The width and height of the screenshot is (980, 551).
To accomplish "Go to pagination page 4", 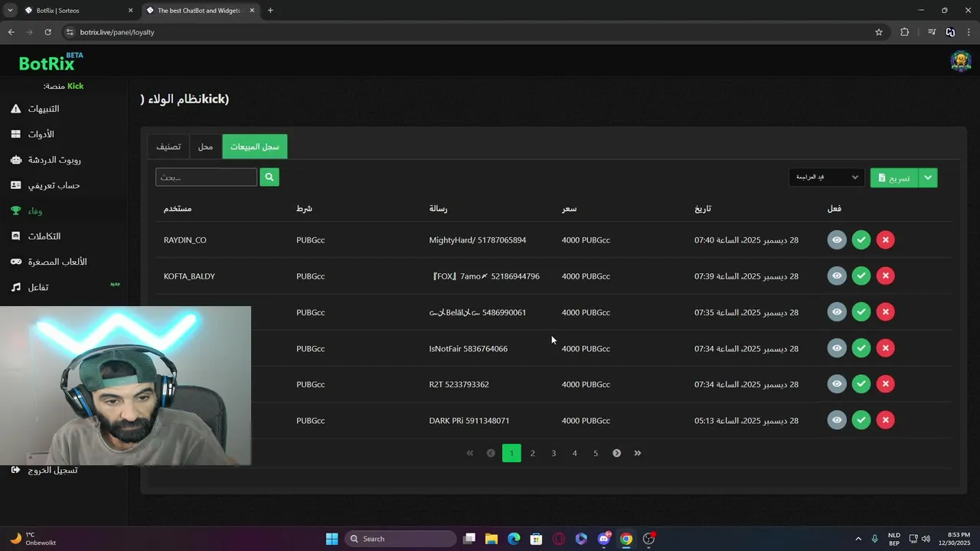I will [574, 453].
